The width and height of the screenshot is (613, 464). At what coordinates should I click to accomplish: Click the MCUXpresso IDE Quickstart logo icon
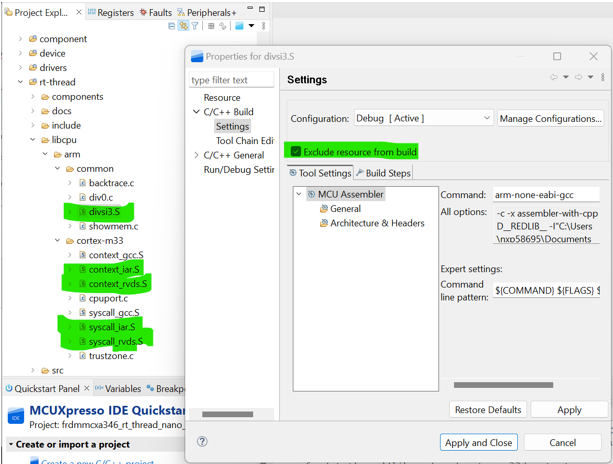[x=16, y=417]
